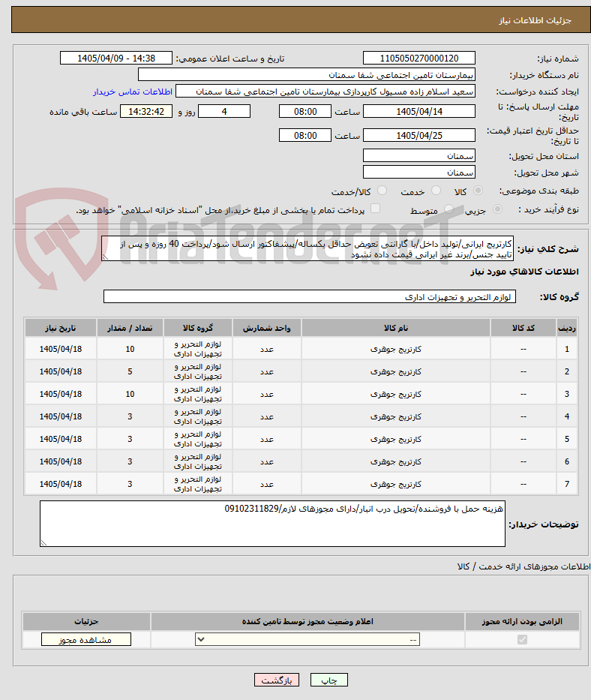Click the general need description textarea
Image resolution: width=591 pixels, height=700 pixels.
(x=307, y=248)
